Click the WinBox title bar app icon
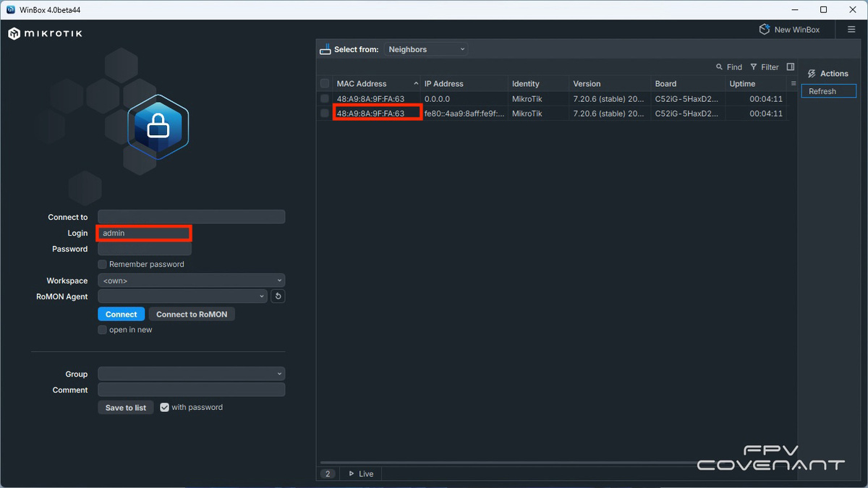This screenshot has height=488, width=868. [x=11, y=9]
